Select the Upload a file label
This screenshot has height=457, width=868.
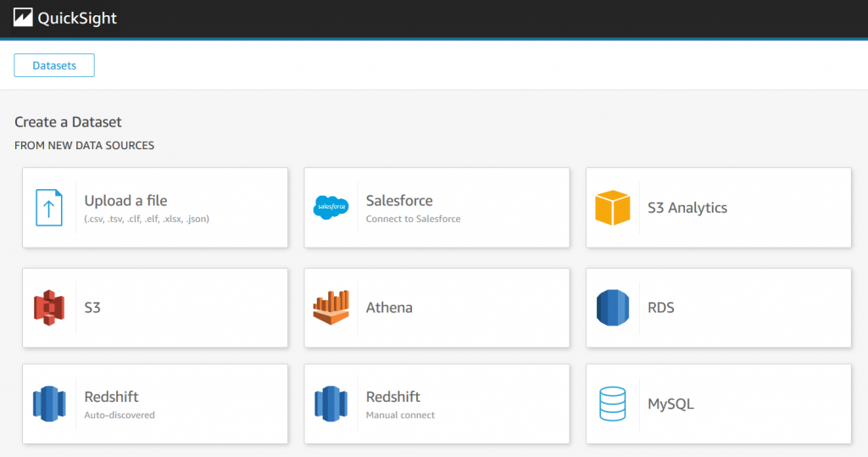point(125,201)
